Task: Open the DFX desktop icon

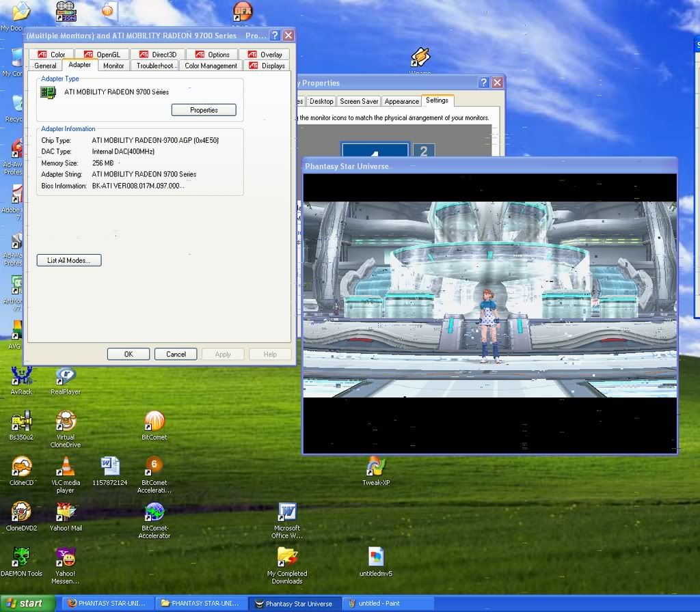Action: click(243, 12)
